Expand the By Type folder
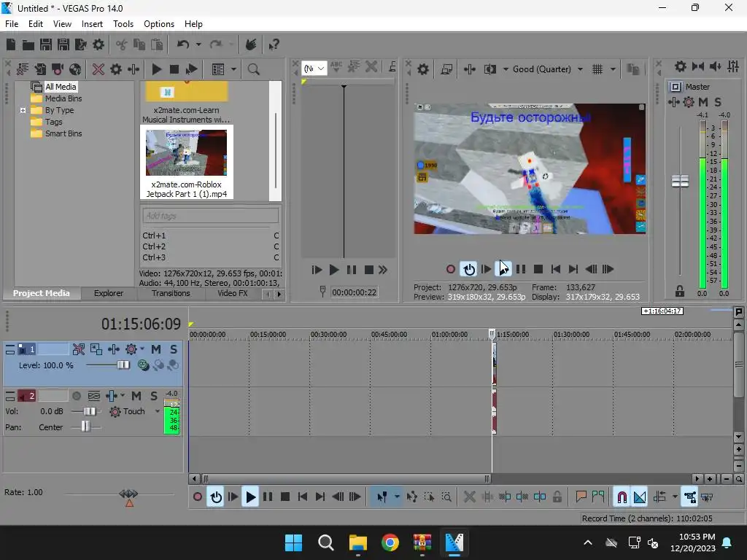 coord(23,110)
